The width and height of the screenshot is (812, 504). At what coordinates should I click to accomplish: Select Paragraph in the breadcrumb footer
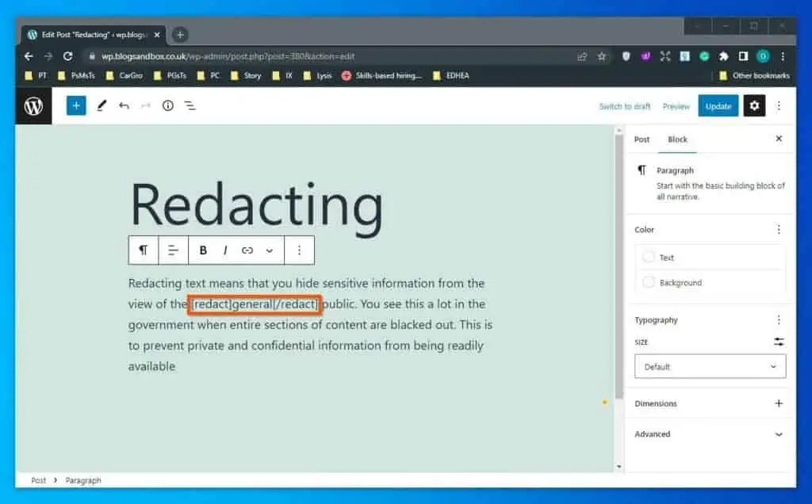click(x=83, y=481)
